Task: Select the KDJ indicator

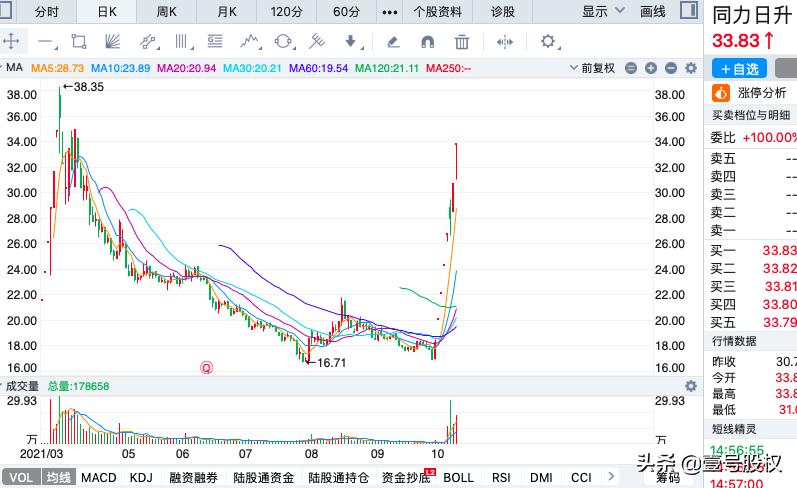Action: (141, 477)
